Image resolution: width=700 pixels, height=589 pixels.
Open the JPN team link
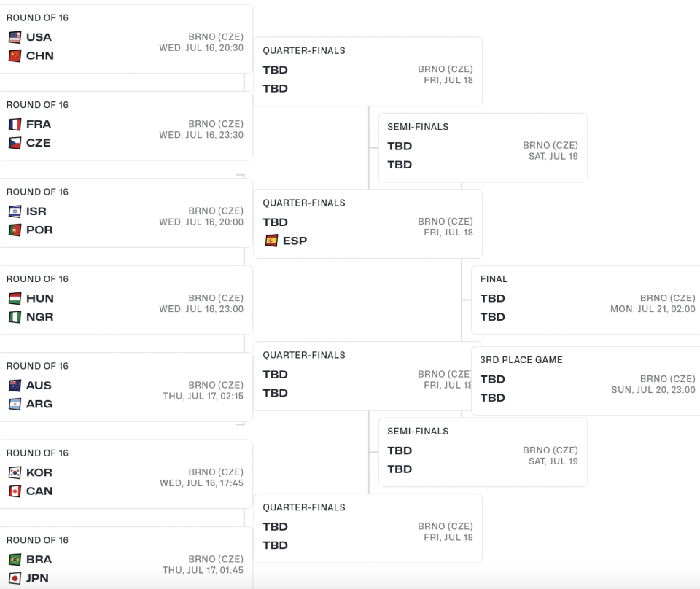(37, 578)
